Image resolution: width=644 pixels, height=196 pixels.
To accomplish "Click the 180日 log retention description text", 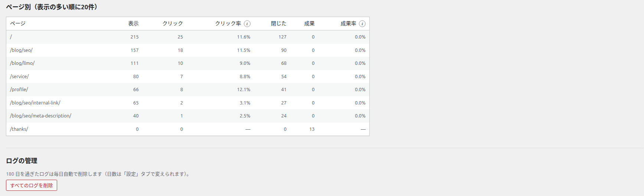I will 99,174.
